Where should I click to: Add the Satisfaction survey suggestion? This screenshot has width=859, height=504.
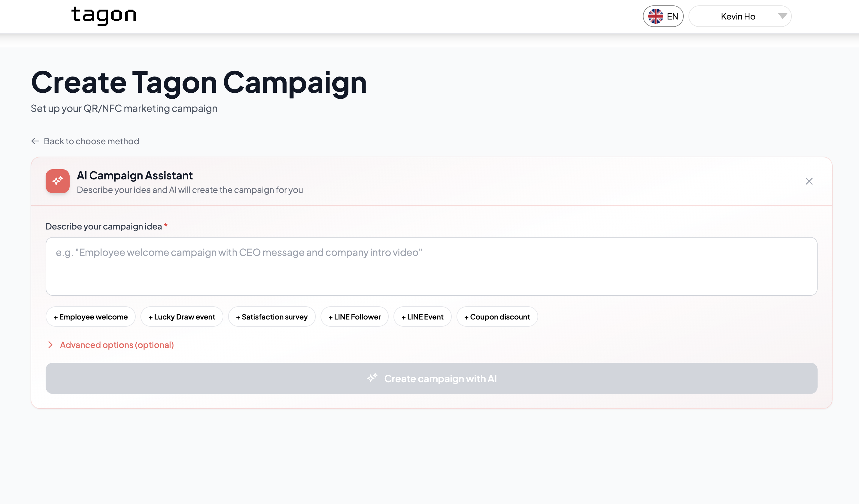tap(272, 316)
